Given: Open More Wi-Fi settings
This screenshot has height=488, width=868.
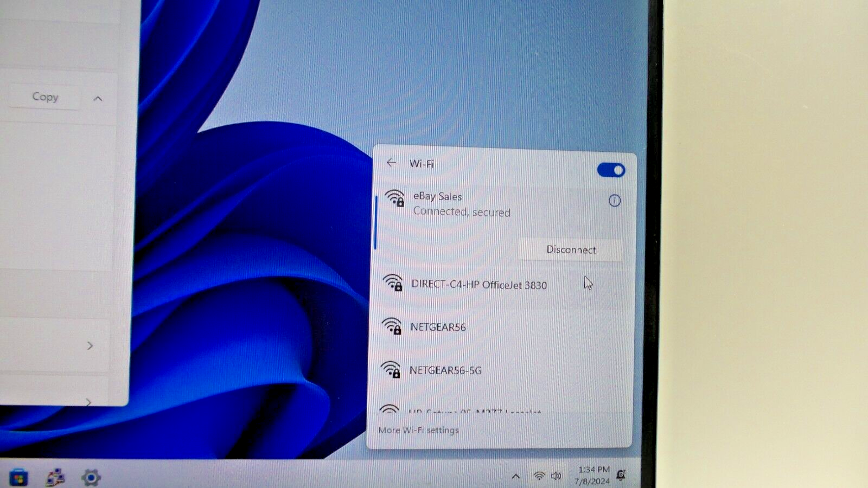Looking at the screenshot, I should pyautogui.click(x=418, y=430).
